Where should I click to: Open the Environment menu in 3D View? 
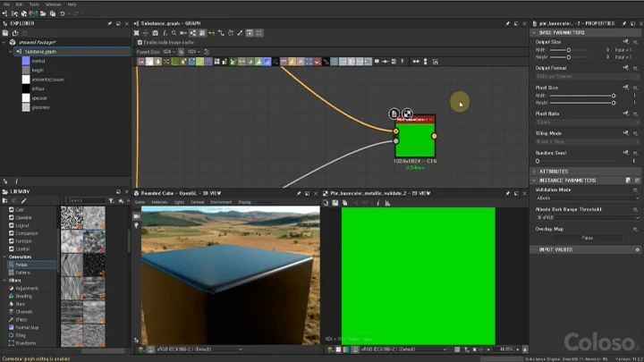tap(221, 202)
